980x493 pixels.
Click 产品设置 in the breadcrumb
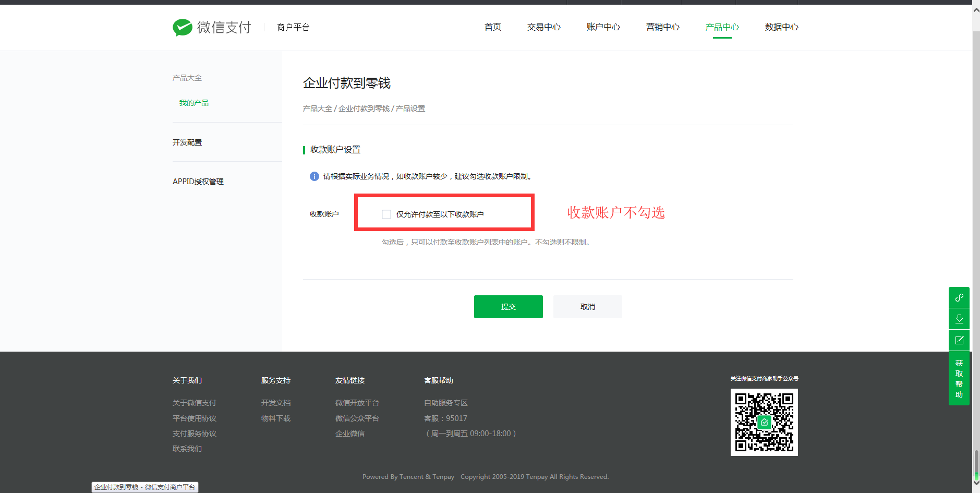[410, 109]
